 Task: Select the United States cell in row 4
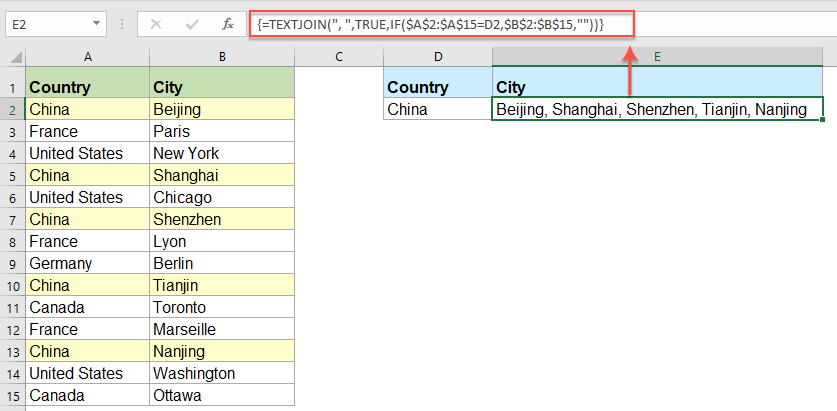(x=88, y=153)
